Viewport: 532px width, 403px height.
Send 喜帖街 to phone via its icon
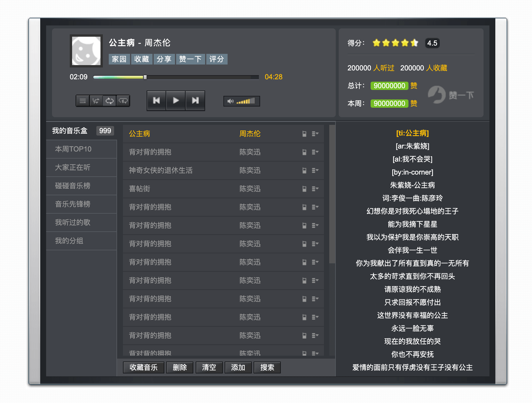coord(304,189)
